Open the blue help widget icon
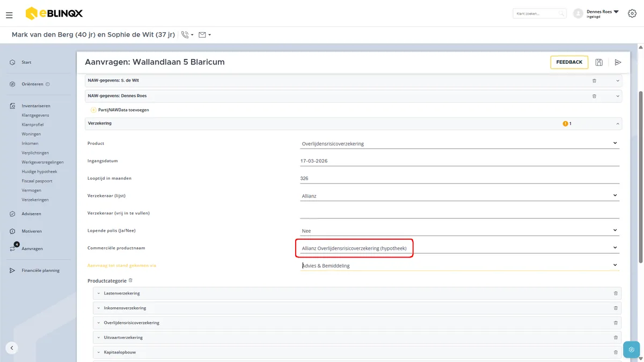The height and width of the screenshot is (362, 644). point(632,350)
